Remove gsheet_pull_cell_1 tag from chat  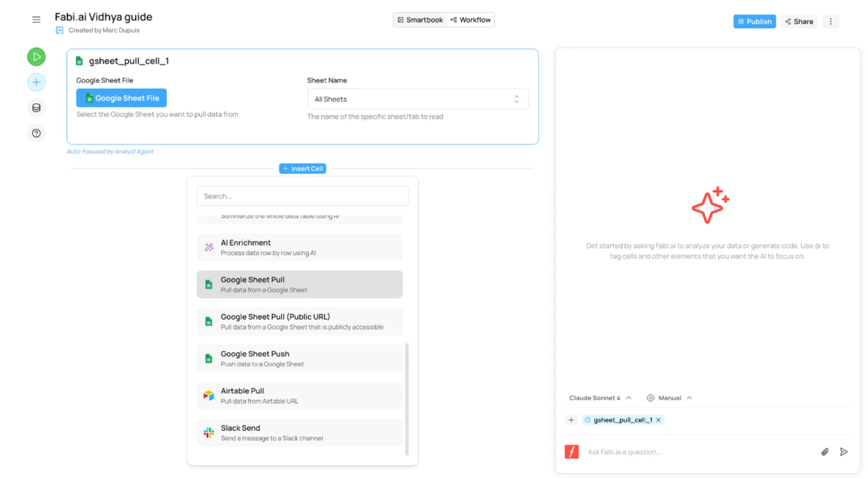pos(659,420)
